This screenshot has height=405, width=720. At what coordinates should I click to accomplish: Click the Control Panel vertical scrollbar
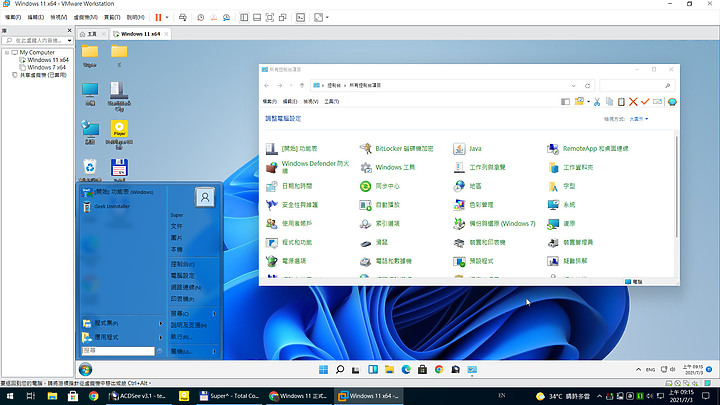676,184
